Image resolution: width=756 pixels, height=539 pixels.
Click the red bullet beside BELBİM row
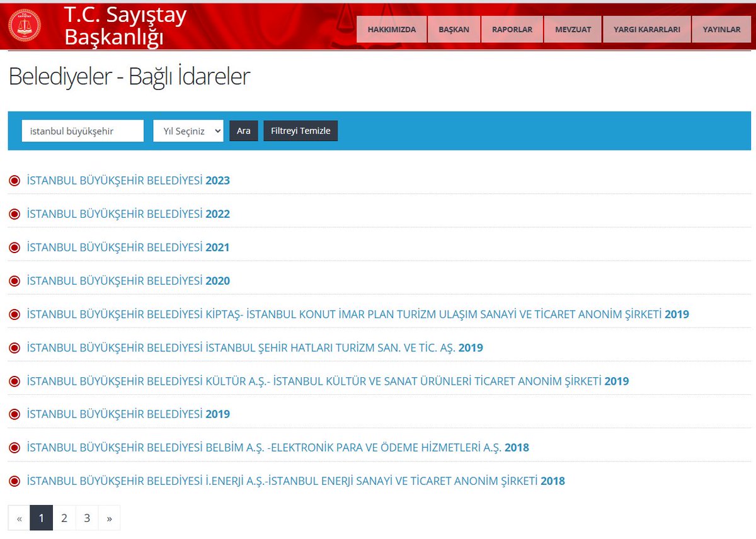pyautogui.click(x=14, y=448)
